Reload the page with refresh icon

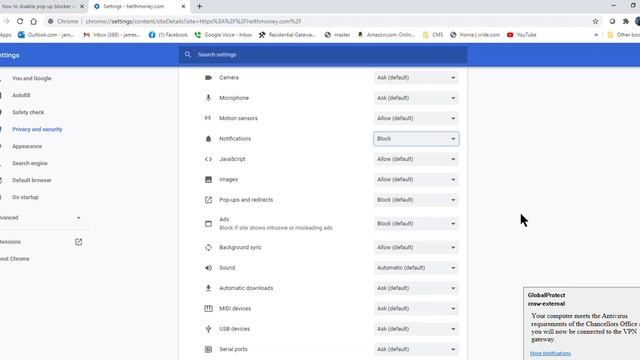tap(20, 21)
